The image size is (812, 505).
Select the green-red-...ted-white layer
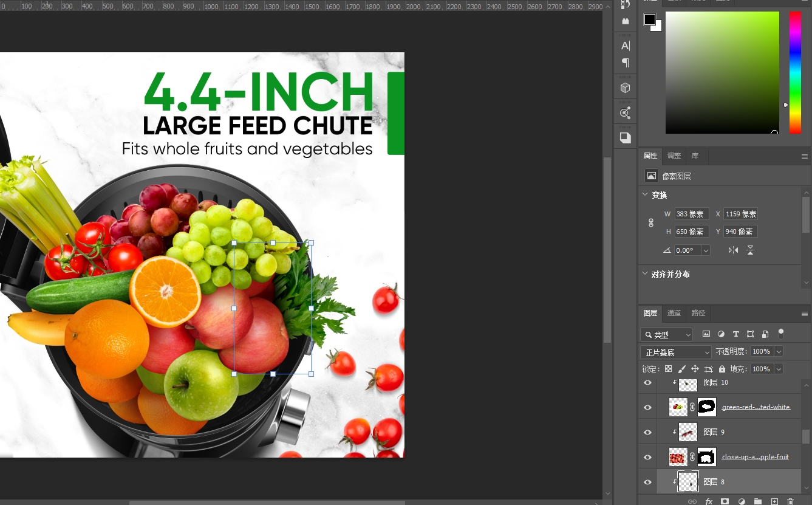756,407
